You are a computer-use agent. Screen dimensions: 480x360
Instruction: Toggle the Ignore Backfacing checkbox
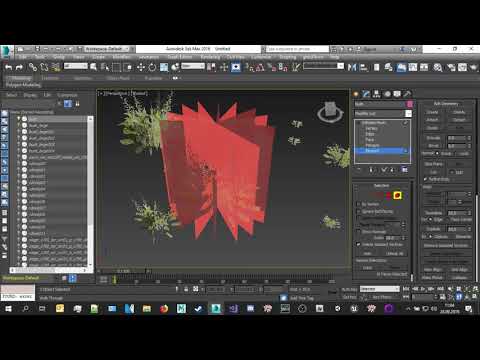tap(359, 212)
